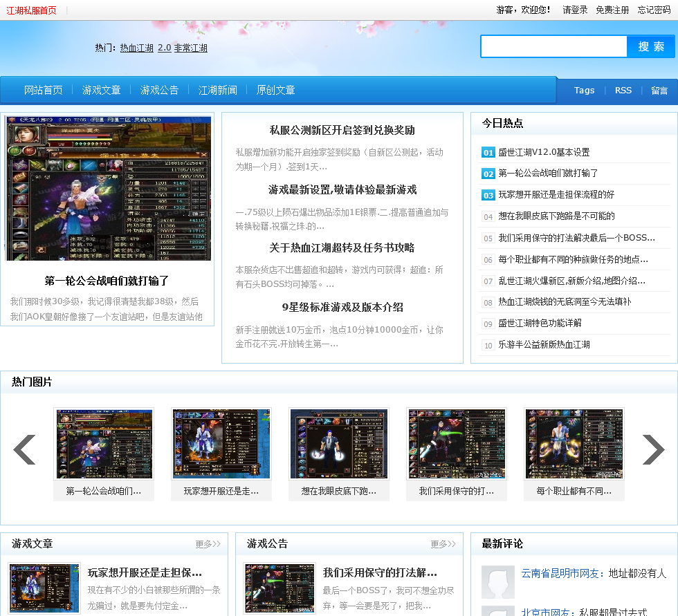Image resolution: width=678 pixels, height=616 pixels.
Task: Open thumbnail beside 玩家想开服还是走担保...
Action: [x=44, y=588]
